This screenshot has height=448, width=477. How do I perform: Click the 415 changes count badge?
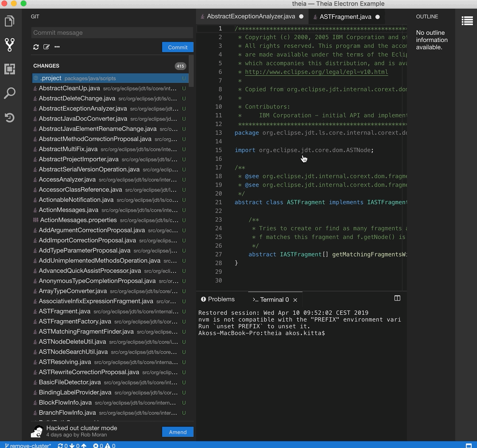coord(180,66)
